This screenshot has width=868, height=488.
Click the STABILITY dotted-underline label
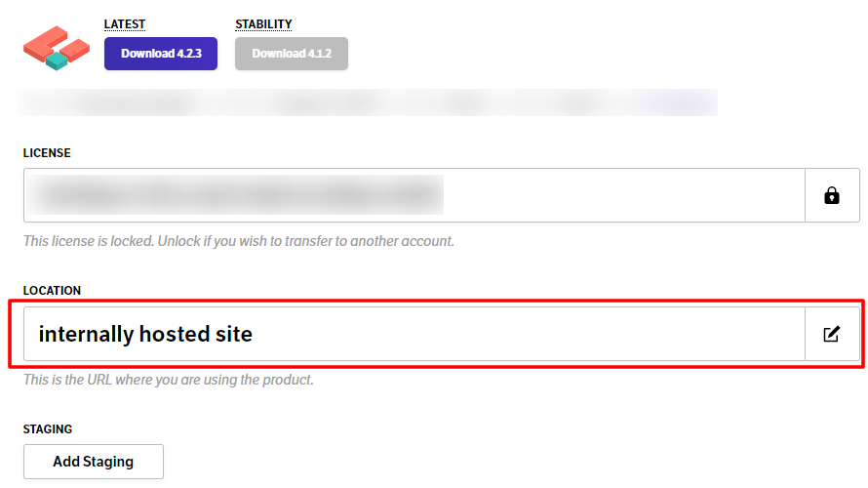click(x=263, y=24)
